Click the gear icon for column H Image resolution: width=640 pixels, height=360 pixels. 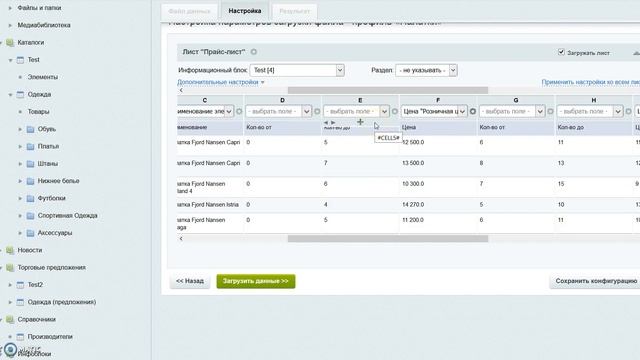628,111
